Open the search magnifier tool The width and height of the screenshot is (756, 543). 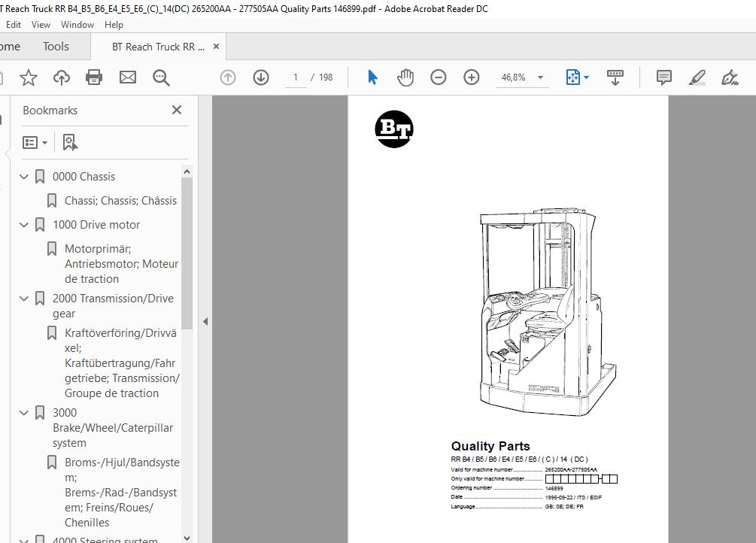[x=161, y=77]
